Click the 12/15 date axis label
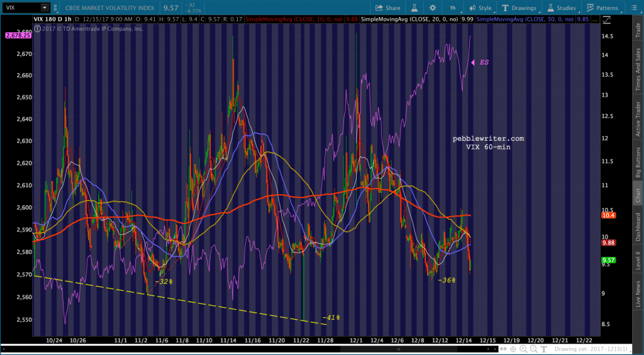 [488, 340]
